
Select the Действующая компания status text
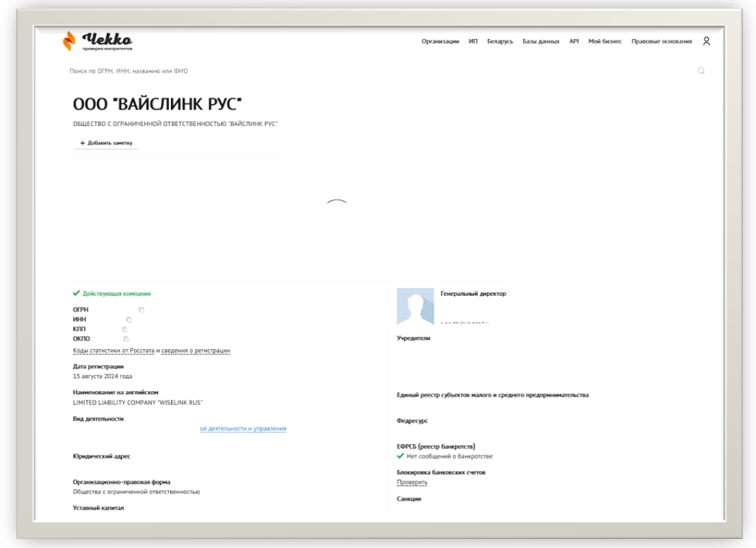[117, 293]
